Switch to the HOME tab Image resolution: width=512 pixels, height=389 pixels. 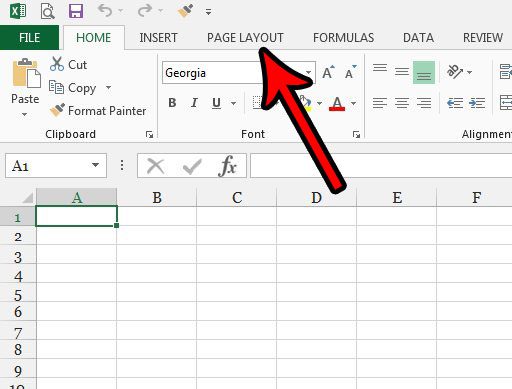[x=94, y=38]
